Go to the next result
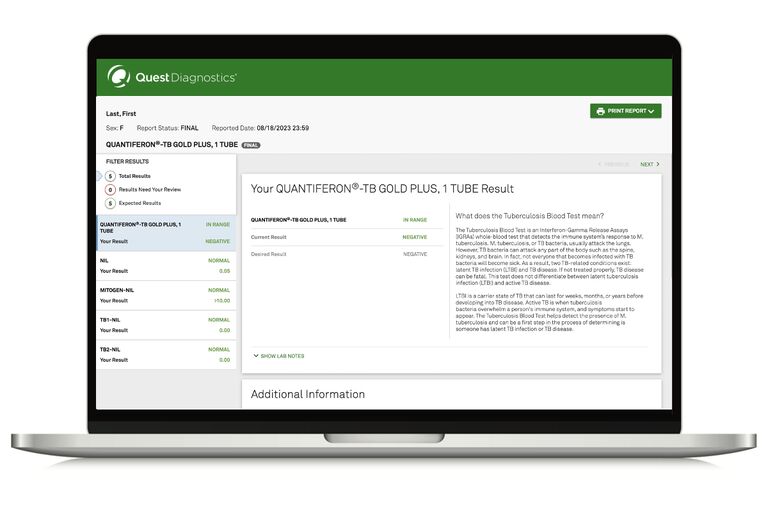This screenshot has width=768, height=512. [649, 164]
